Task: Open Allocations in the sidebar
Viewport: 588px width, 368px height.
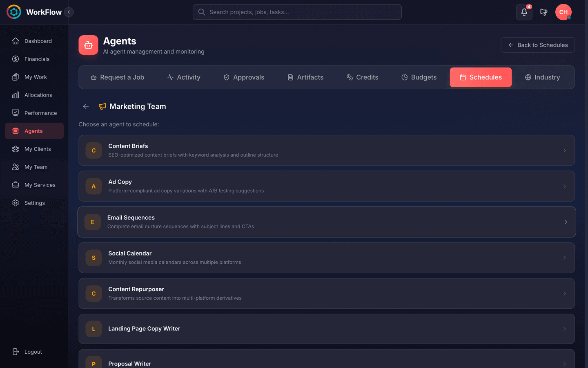Action: [x=34, y=95]
